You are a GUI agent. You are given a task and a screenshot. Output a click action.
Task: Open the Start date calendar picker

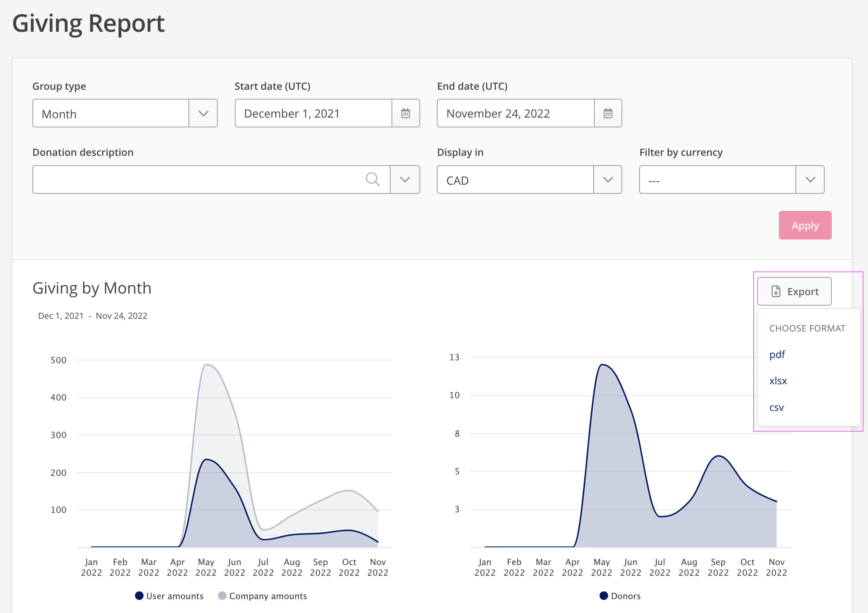click(405, 113)
